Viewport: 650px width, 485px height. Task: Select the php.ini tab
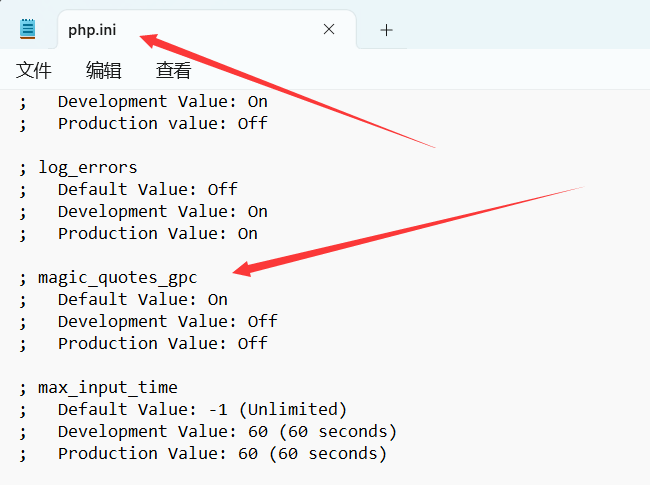pyautogui.click(x=92, y=30)
